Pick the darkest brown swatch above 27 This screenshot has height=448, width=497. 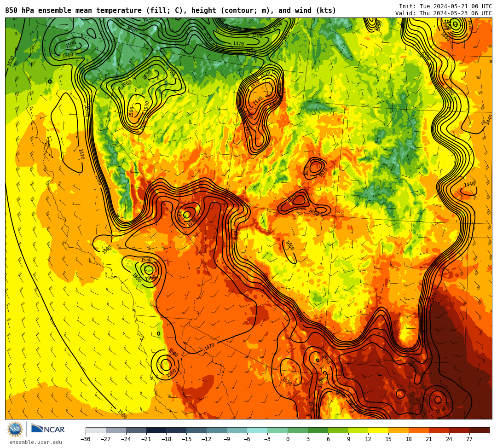point(480,430)
